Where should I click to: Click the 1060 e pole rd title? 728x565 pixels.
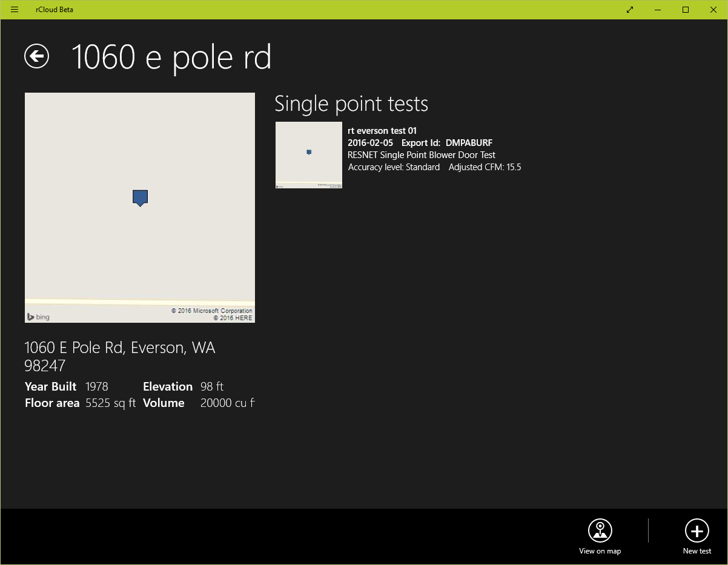(172, 57)
